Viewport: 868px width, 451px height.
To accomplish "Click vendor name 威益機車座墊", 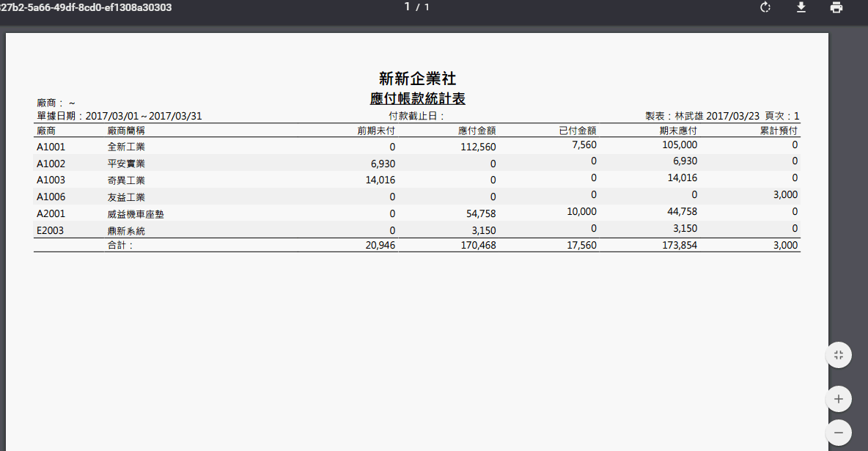I will point(136,214).
